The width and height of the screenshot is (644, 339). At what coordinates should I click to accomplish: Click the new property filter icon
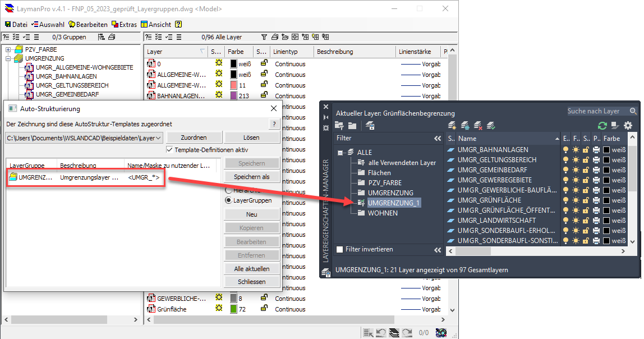coord(339,126)
